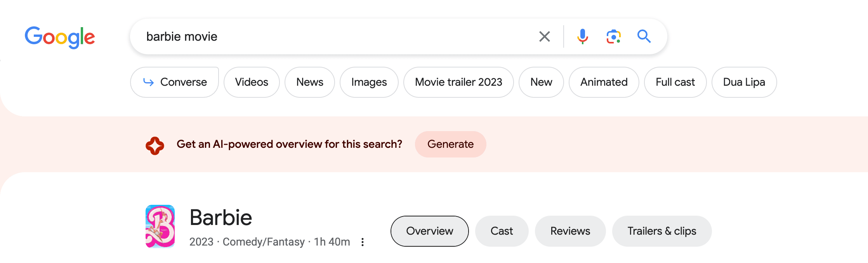Select the Converse chip
Viewport: 868px width, 263px height.
point(174,82)
